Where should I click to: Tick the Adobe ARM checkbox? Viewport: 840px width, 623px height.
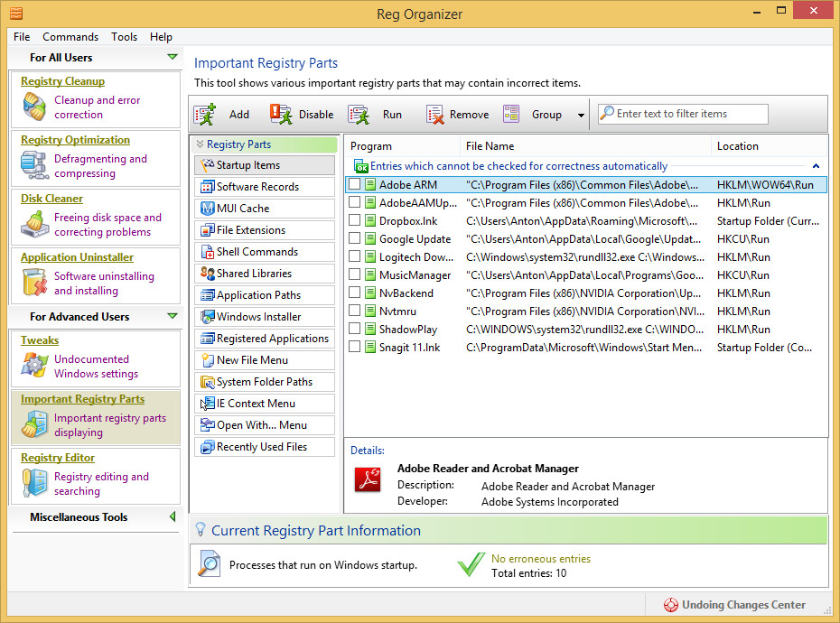pyautogui.click(x=355, y=185)
